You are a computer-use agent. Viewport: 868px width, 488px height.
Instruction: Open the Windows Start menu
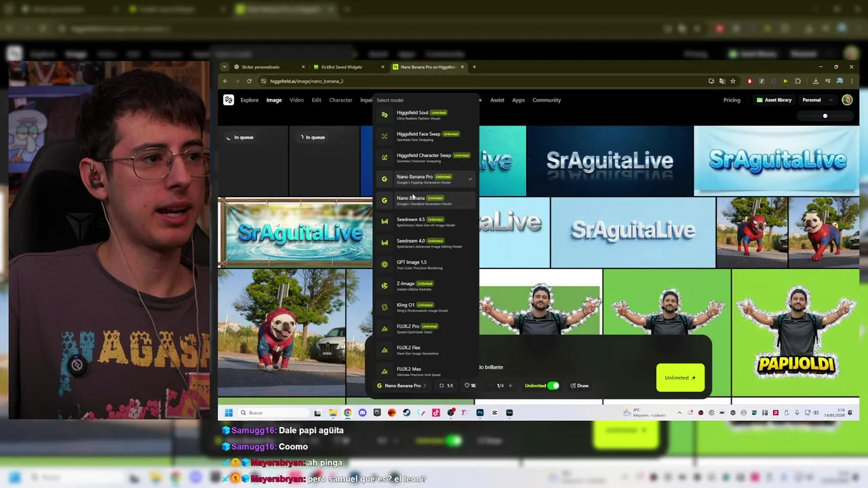(x=229, y=413)
